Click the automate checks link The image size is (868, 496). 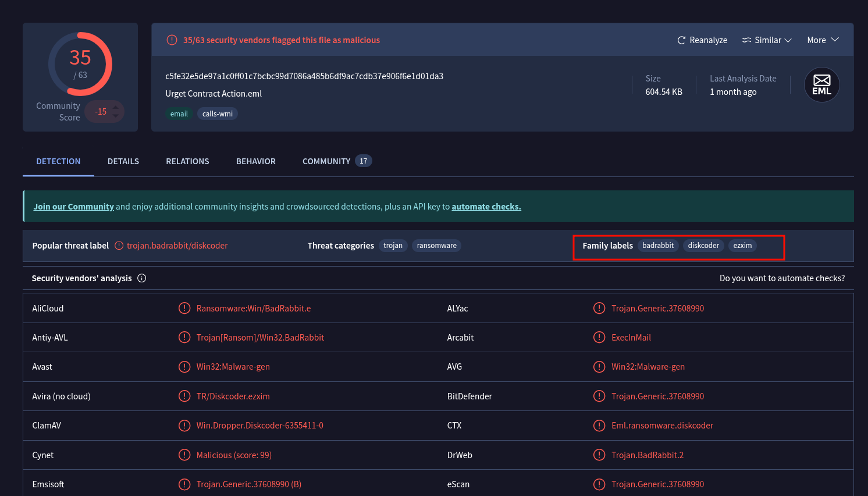click(x=486, y=207)
